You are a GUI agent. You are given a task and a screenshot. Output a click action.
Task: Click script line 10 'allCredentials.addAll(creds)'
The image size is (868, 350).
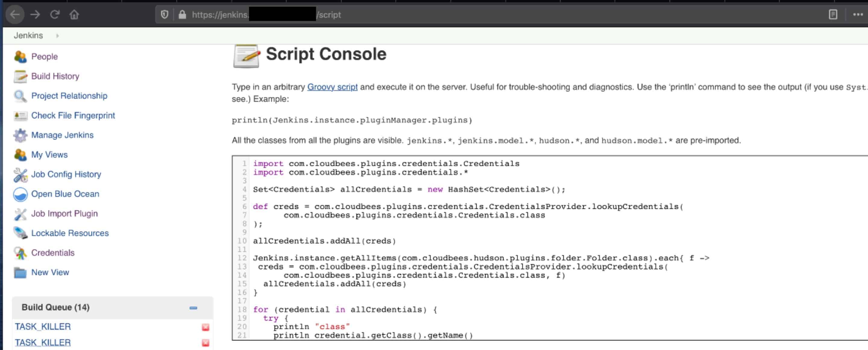click(x=324, y=241)
